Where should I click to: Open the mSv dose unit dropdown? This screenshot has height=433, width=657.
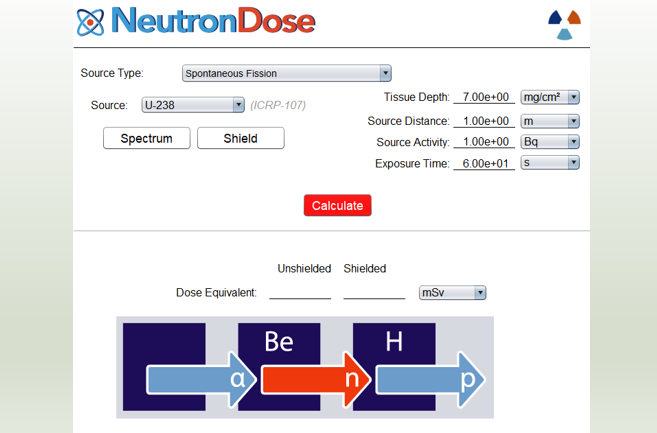[453, 293]
